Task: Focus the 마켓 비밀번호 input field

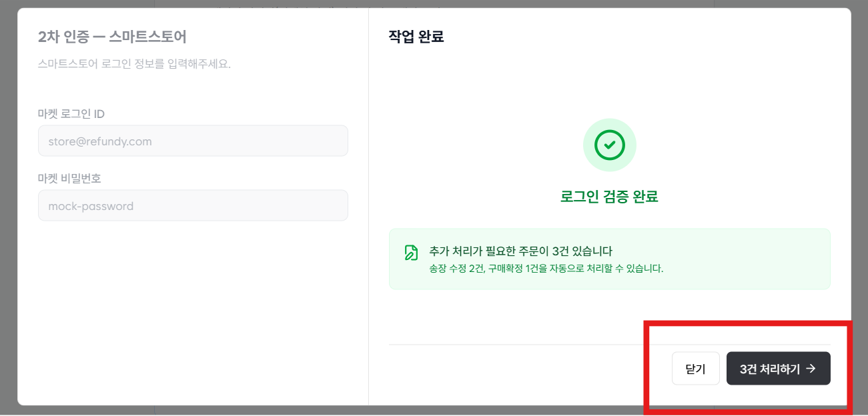Action: [193, 205]
